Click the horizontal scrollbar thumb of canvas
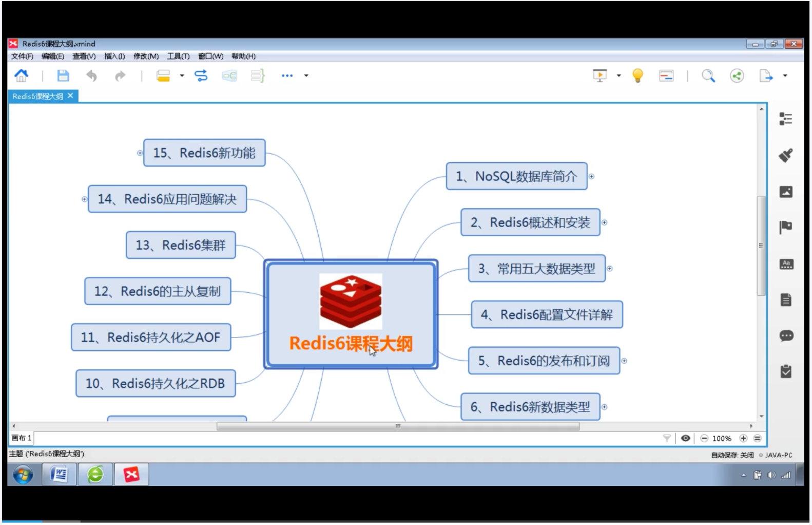This screenshot has height=525, width=812. (398, 426)
